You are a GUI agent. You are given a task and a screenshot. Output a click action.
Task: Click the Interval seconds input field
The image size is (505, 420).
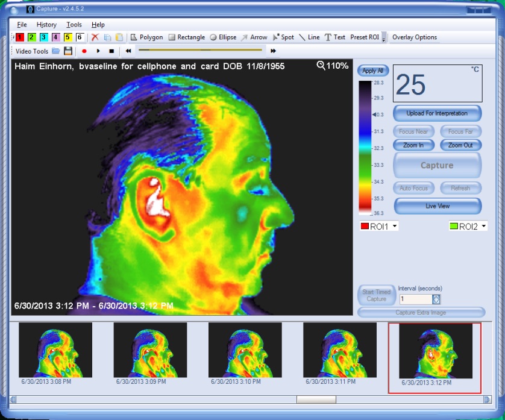(x=416, y=299)
